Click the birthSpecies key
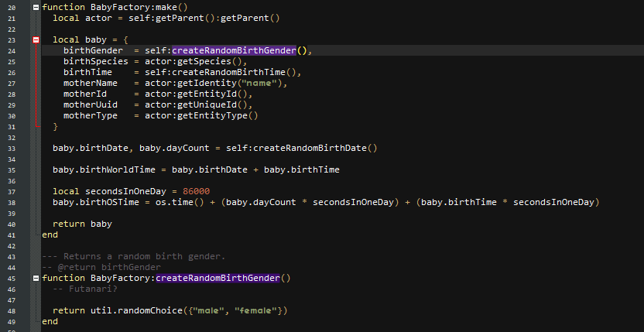The height and width of the screenshot is (332, 644). 96,62
